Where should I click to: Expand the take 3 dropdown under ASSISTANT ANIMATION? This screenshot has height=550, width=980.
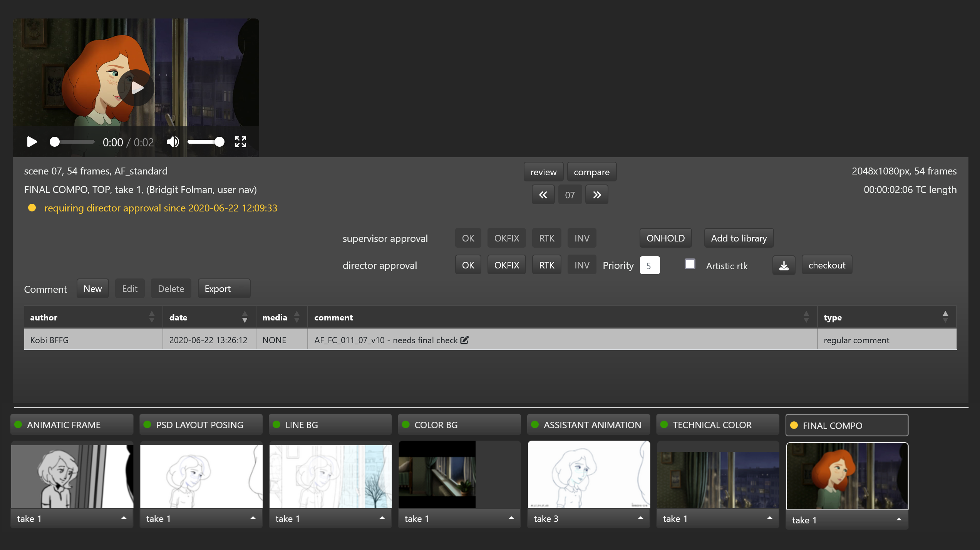point(588,519)
